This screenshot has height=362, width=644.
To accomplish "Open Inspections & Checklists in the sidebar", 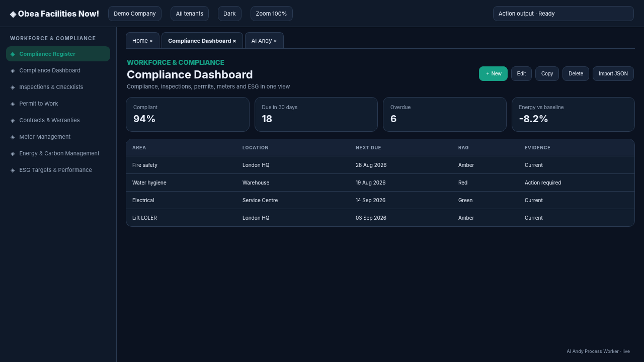I will click(58, 87).
